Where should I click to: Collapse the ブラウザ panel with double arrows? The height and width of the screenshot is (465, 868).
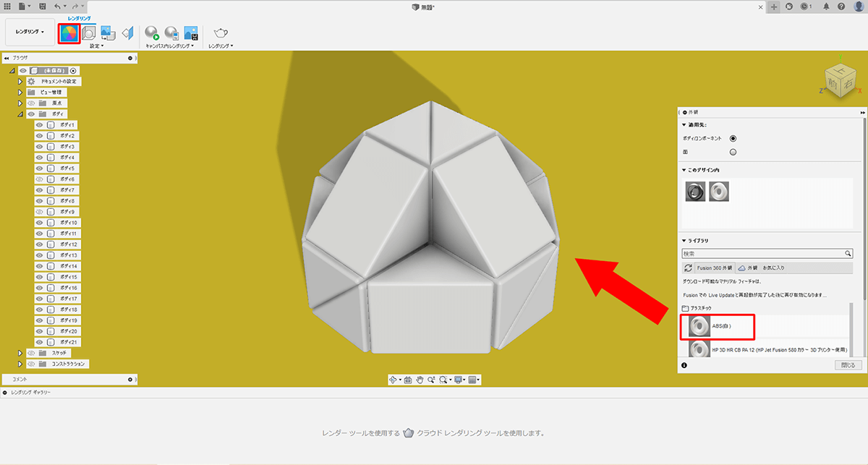point(7,57)
